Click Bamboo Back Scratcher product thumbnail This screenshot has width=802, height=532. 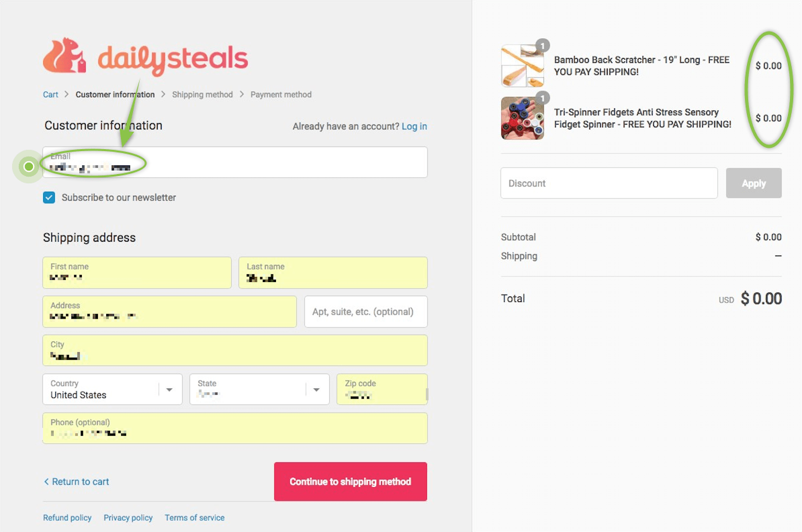click(522, 66)
